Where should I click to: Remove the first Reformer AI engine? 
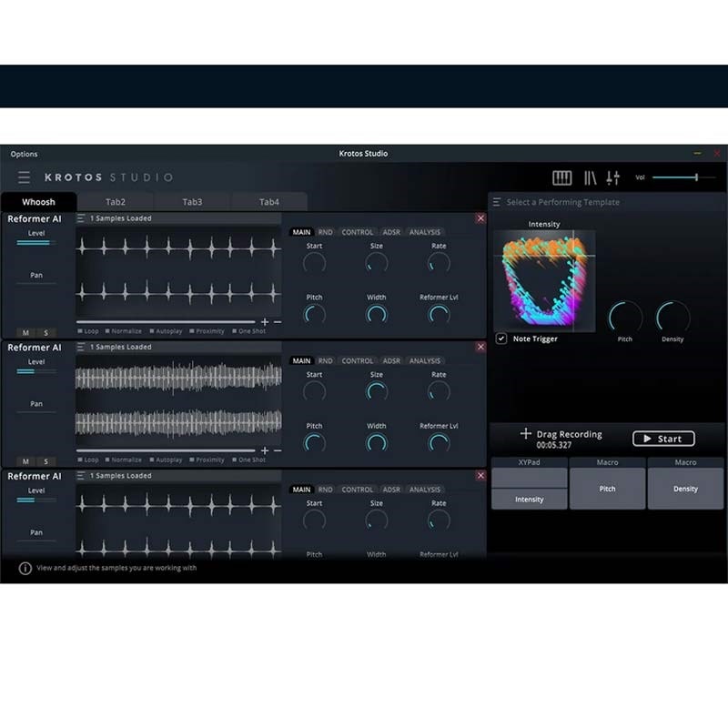tap(480, 218)
